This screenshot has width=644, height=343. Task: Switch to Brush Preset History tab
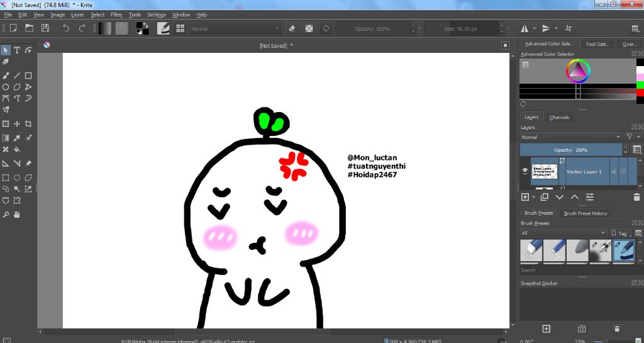[x=586, y=213]
